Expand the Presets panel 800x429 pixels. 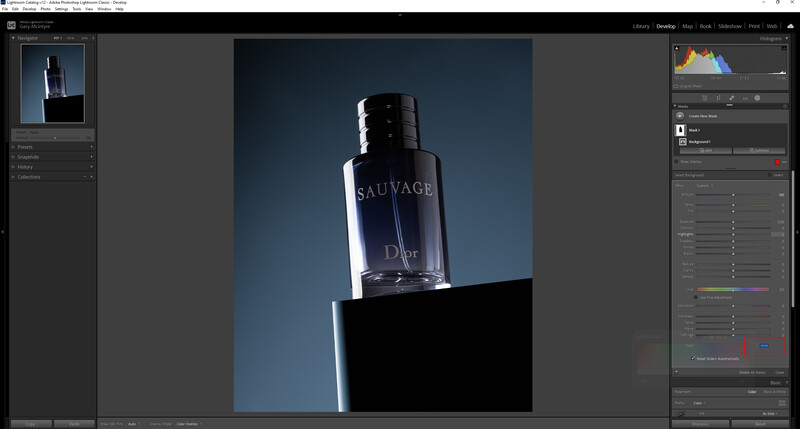coord(13,147)
